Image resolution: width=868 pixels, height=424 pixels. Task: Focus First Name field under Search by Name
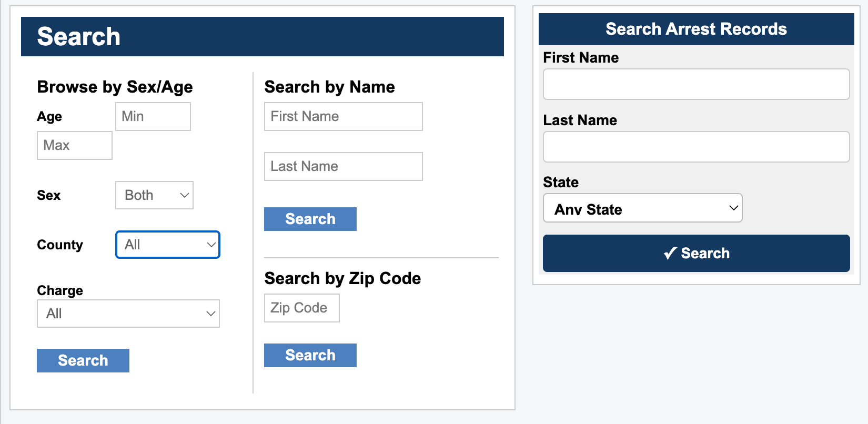tap(343, 116)
